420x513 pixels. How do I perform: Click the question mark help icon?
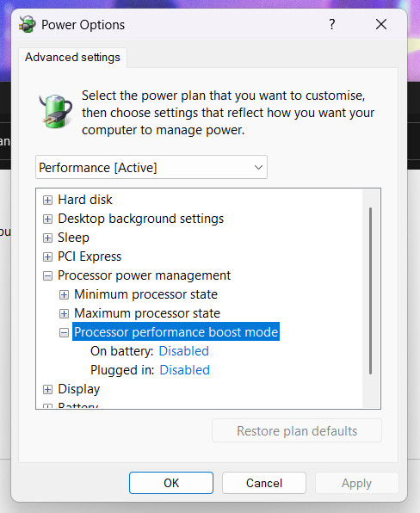pos(331,24)
